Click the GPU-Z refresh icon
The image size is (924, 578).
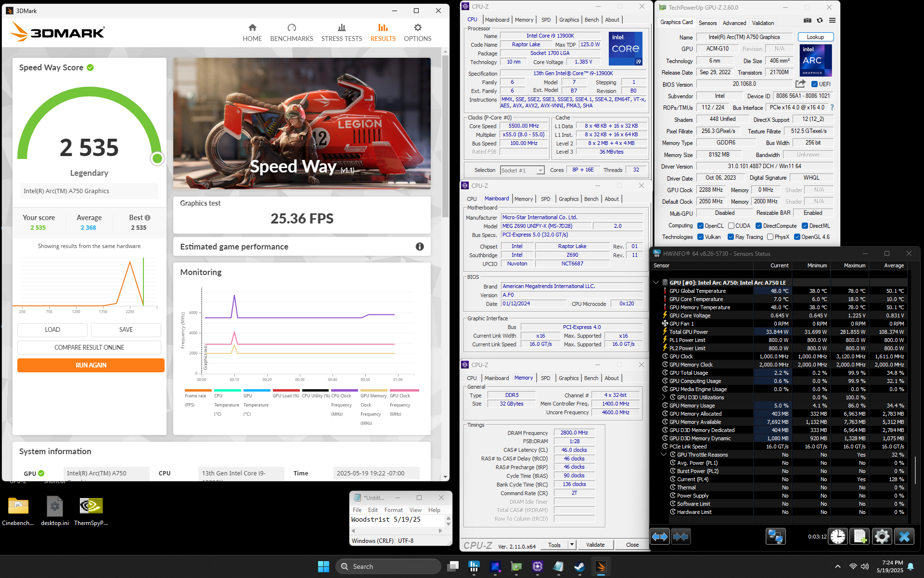click(x=820, y=21)
